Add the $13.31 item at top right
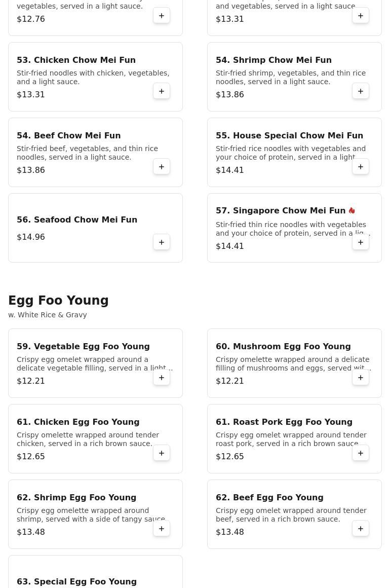Viewport: 390px width, 588px height. click(361, 16)
